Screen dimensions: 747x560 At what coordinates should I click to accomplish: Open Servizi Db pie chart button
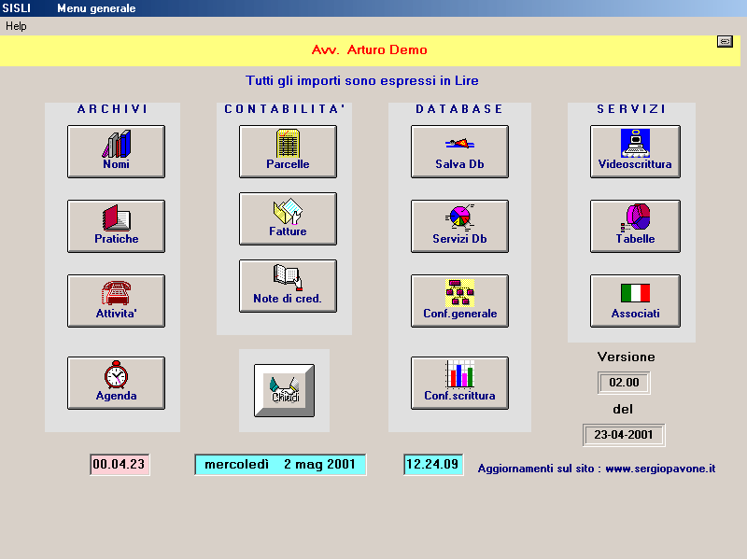pyautogui.click(x=459, y=226)
